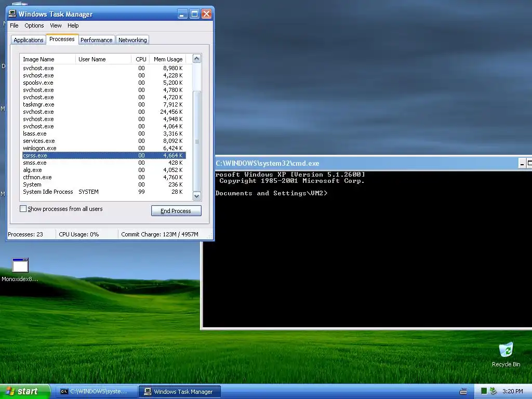Click CPU Usage: 0% status entry
This screenshot has width=532, height=399.
79,234
